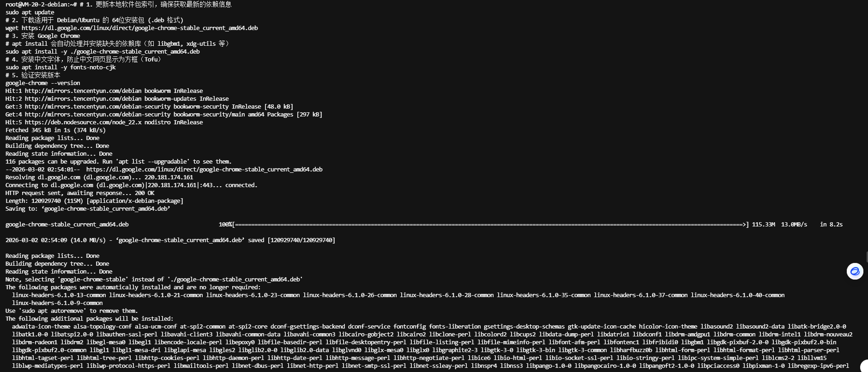Click the terminal scrollbar thumb on right edge
Viewport: 868px width, 372px height.
pyautogui.click(x=867, y=257)
